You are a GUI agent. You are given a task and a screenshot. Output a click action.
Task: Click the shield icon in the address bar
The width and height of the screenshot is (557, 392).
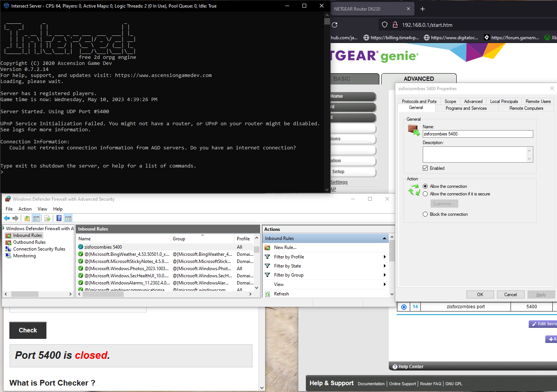point(385,25)
